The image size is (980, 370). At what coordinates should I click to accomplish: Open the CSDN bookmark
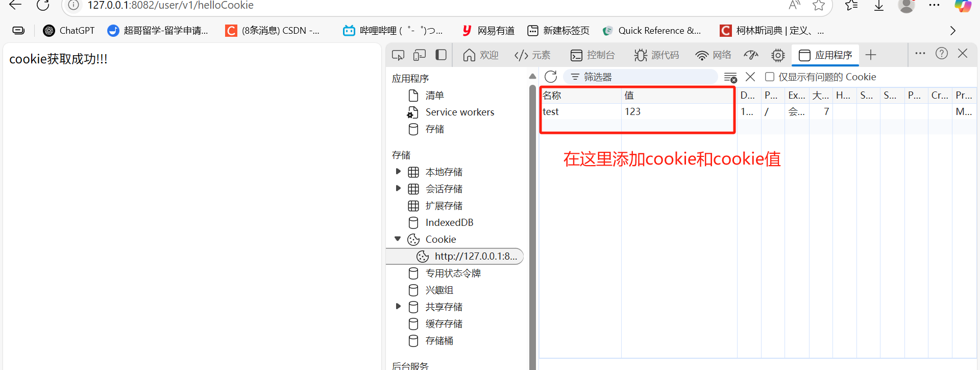(273, 31)
